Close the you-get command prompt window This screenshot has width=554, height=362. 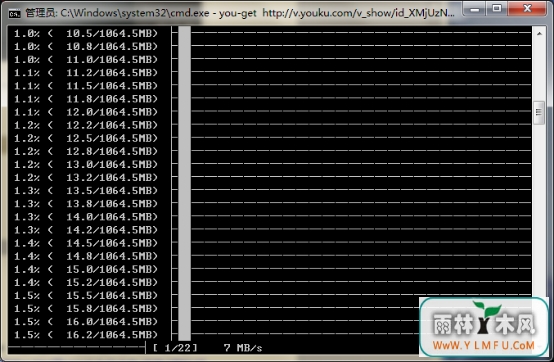[x=527, y=8]
